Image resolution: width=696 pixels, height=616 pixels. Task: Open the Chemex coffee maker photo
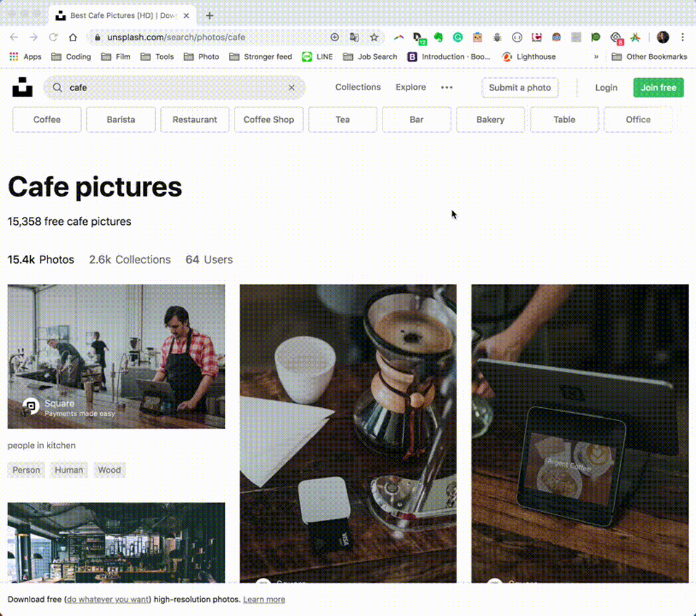348,434
